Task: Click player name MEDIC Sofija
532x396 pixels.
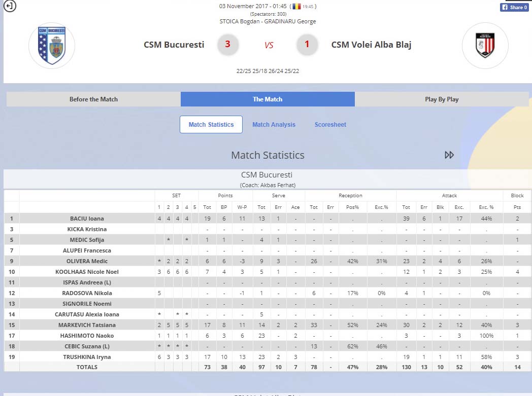Action: point(87,240)
